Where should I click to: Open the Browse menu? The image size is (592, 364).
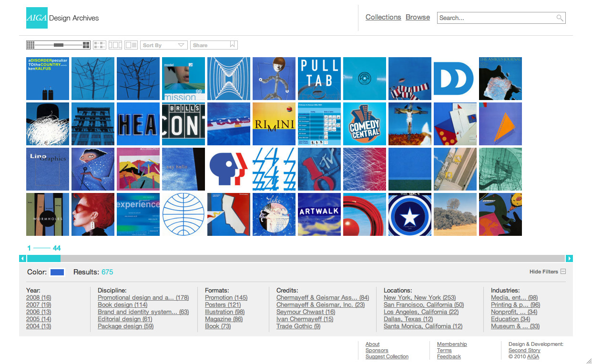tap(418, 17)
